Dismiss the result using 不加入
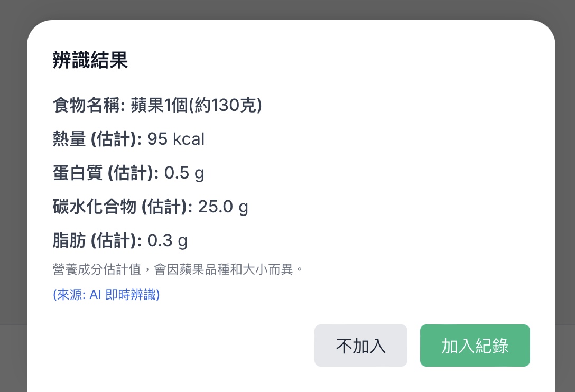575x392 pixels. point(360,346)
